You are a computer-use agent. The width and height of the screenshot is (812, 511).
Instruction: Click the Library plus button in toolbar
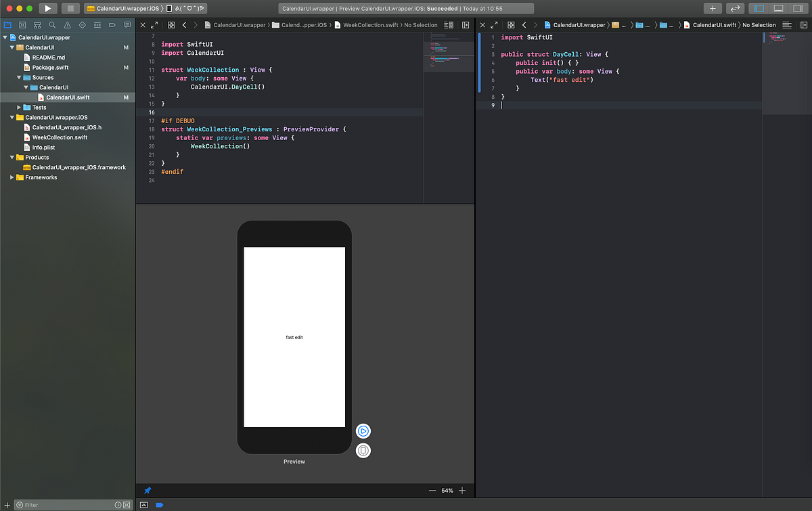[x=713, y=8]
